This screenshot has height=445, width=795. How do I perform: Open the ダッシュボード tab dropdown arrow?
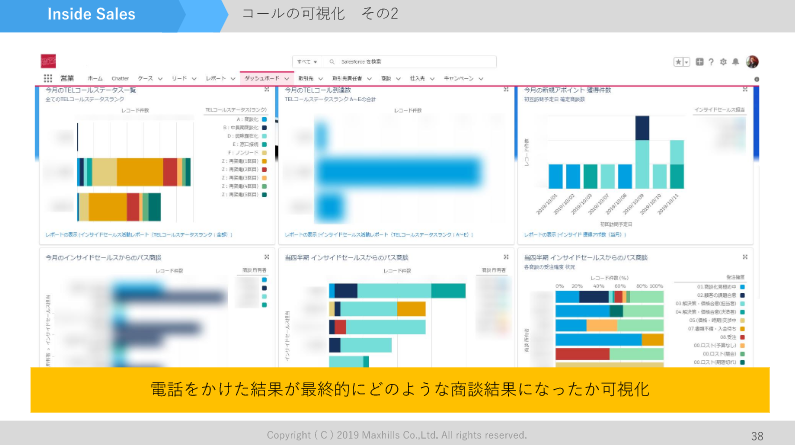pos(286,78)
